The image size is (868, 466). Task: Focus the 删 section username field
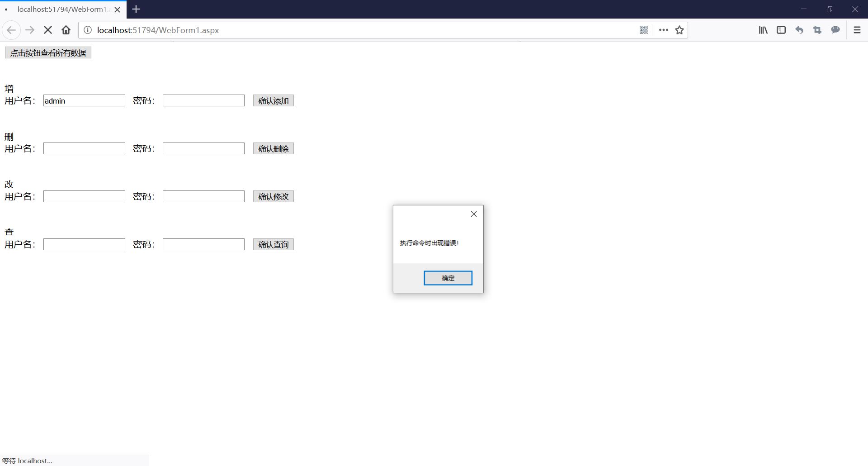tap(84, 148)
